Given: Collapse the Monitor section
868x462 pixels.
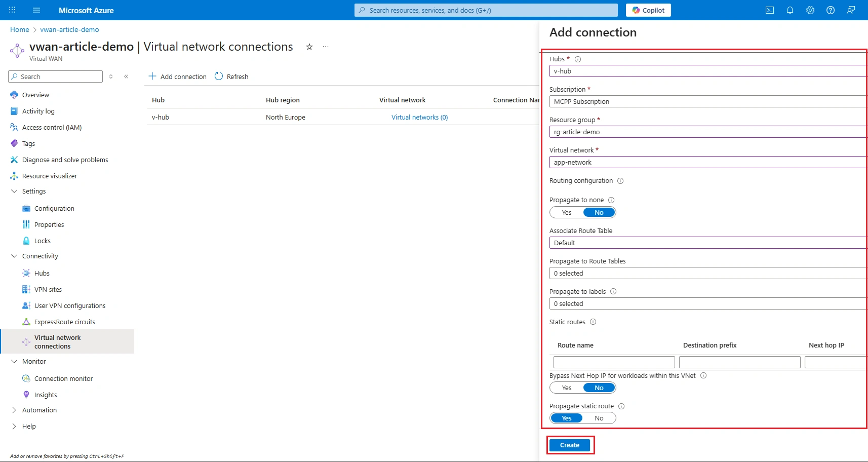Looking at the screenshot, I should tap(14, 361).
